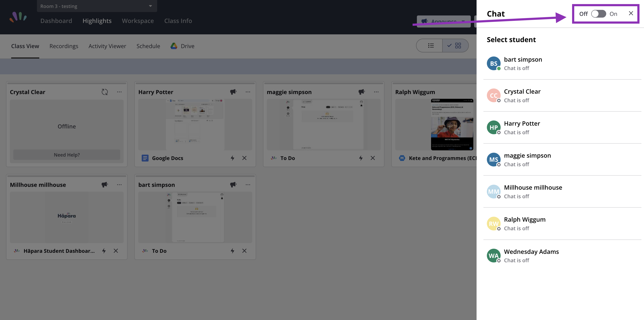
Task: Select Harry Potter in chat list
Action: (x=562, y=128)
